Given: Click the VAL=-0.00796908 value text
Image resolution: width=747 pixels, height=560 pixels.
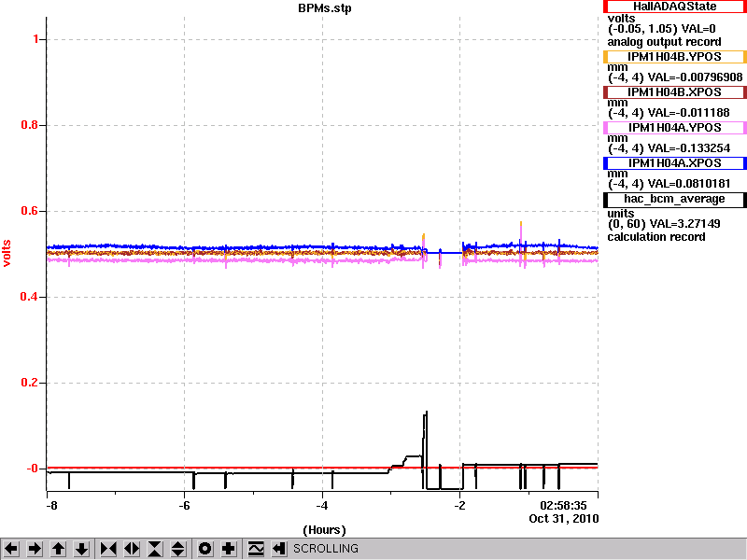Looking at the screenshot, I should pyautogui.click(x=696, y=77).
